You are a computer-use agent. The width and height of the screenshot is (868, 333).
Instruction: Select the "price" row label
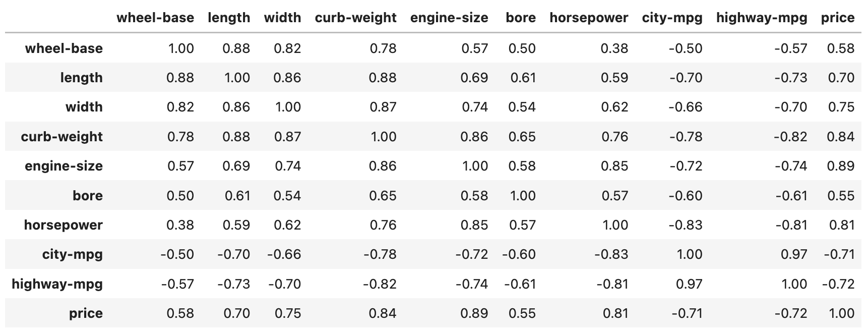[86, 313]
